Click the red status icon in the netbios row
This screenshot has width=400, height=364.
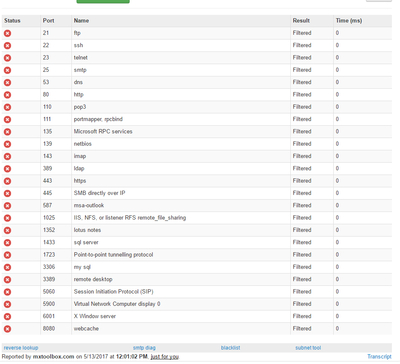pos(7,144)
